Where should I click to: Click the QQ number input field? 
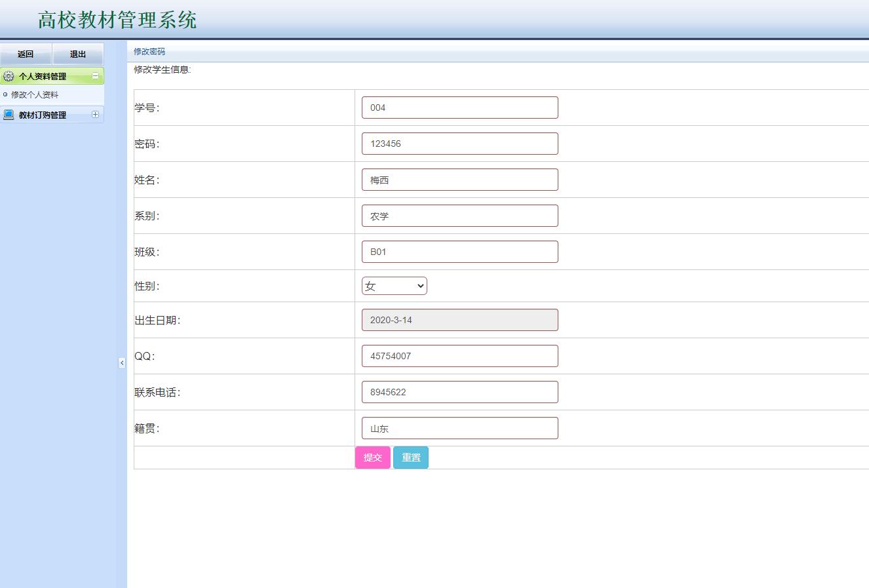[x=459, y=355]
